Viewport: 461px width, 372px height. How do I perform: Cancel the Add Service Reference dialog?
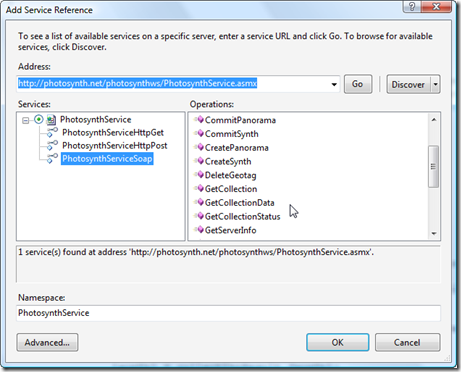pyautogui.click(x=407, y=342)
